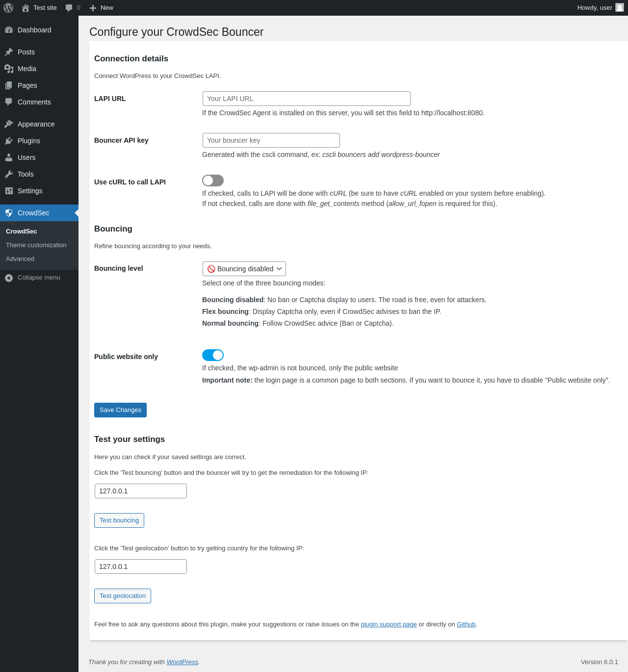This screenshot has height=672, width=628.
Task: Click the IP field above Test bouncing
Action: [x=141, y=491]
